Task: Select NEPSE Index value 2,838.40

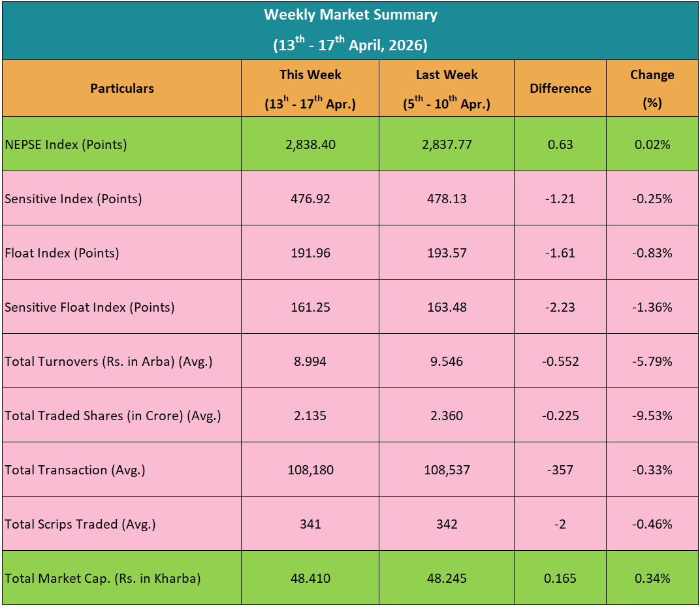Action: 310,144
